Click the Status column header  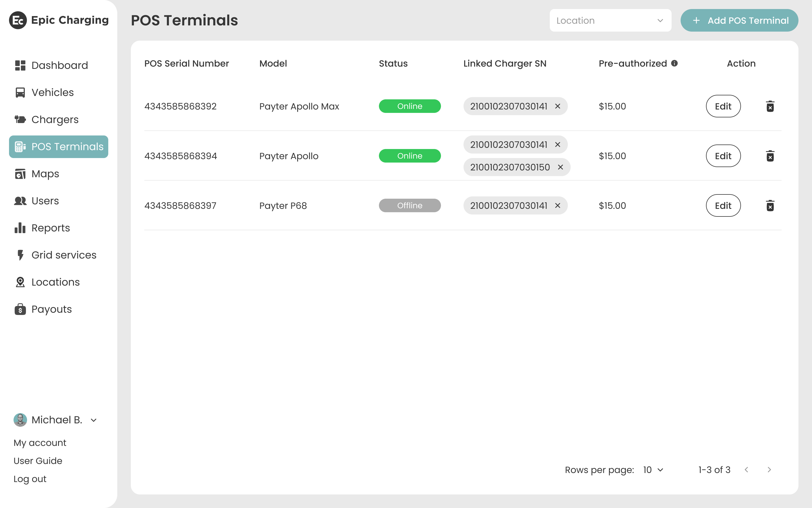[393, 63]
